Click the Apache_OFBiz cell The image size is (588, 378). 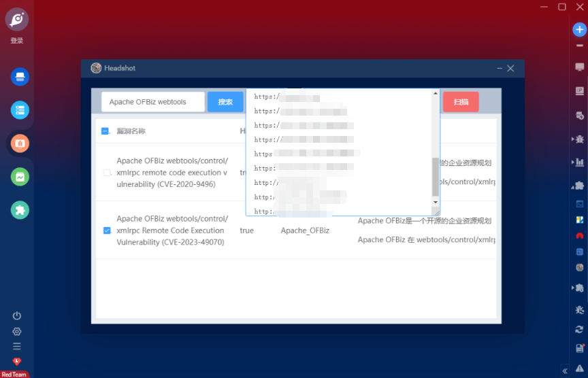point(305,230)
